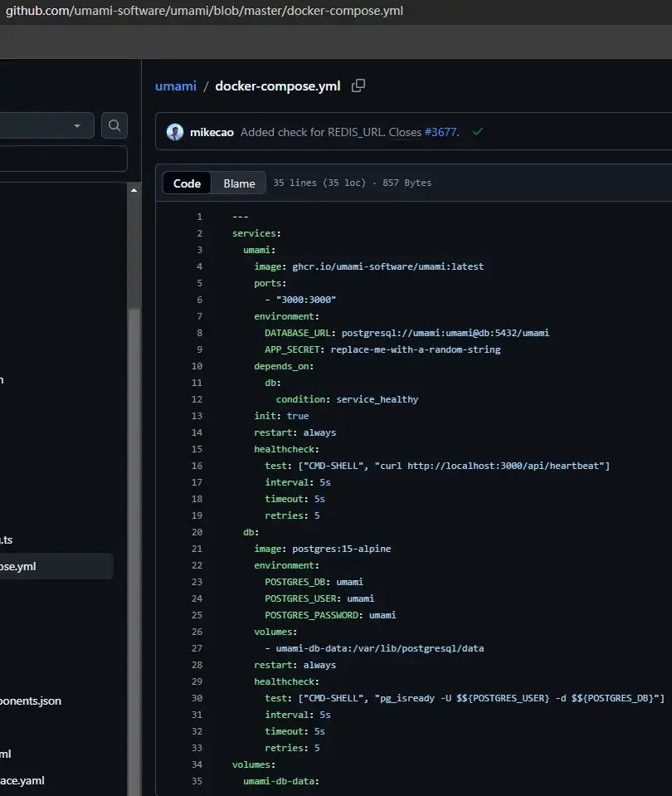The width and height of the screenshot is (672, 796).
Task: Open the file ending in .yaml in sidebar
Action: 22,780
